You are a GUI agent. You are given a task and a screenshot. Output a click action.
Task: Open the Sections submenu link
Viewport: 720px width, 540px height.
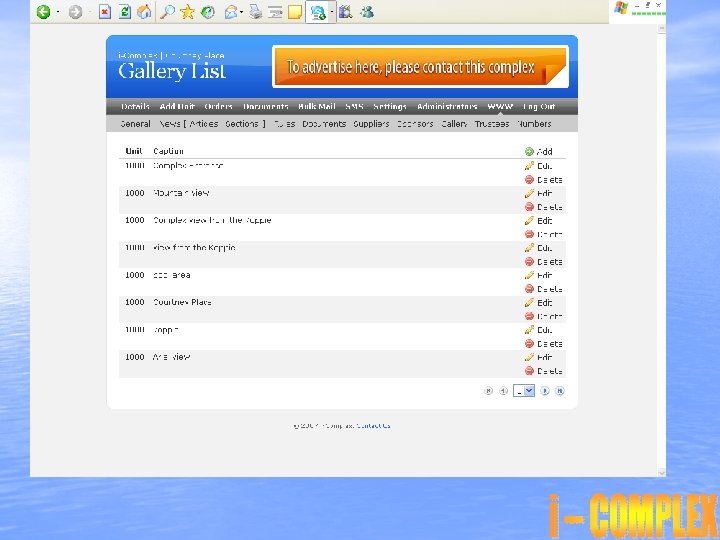[242, 124]
